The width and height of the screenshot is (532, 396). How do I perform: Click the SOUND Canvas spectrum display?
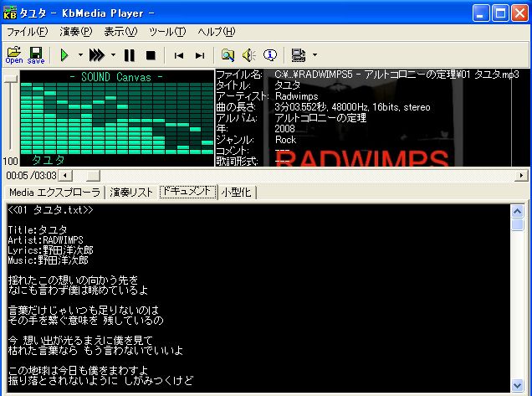click(117, 118)
